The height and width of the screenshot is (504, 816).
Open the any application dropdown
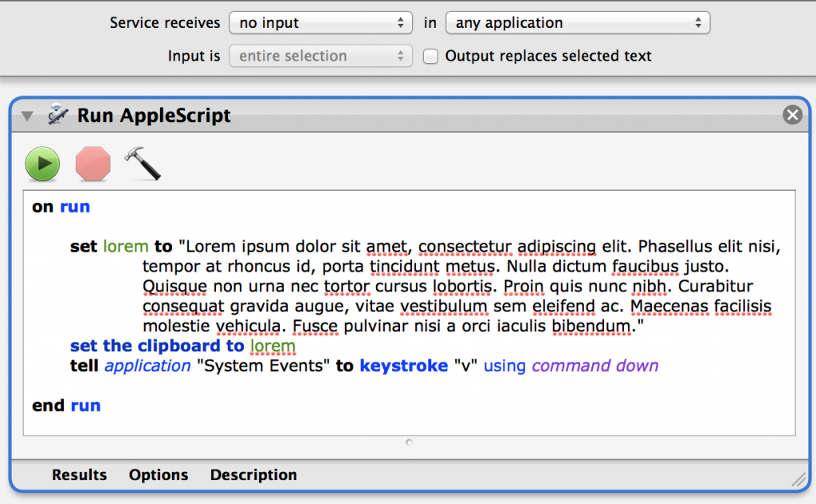[x=577, y=22]
